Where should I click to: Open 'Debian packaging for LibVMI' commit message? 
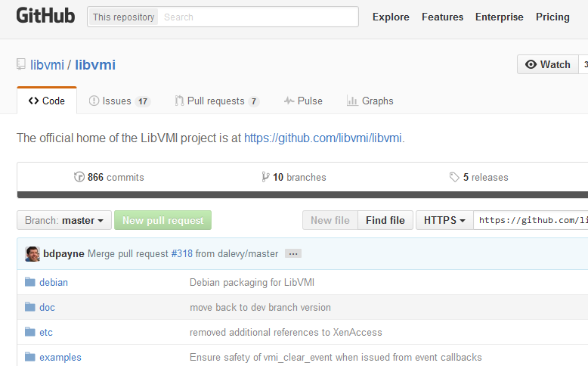tap(252, 282)
